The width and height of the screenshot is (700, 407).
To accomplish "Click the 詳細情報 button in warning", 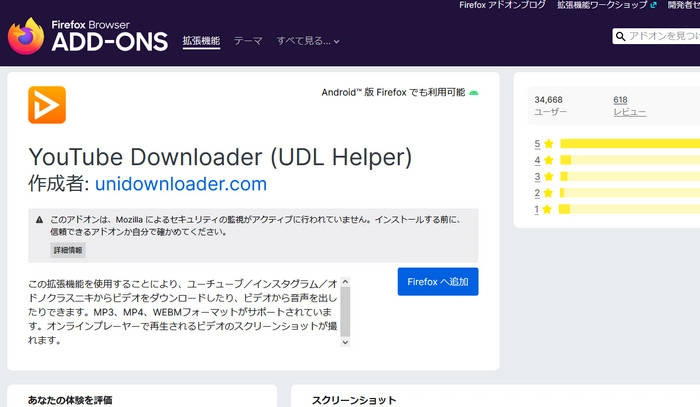I will click(68, 249).
